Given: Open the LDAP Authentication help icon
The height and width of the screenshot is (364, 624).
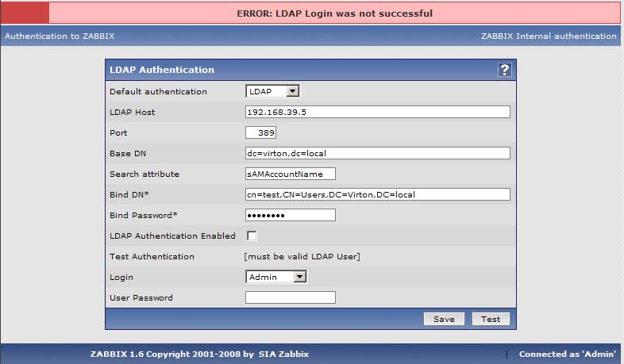Looking at the screenshot, I should pyautogui.click(x=504, y=70).
